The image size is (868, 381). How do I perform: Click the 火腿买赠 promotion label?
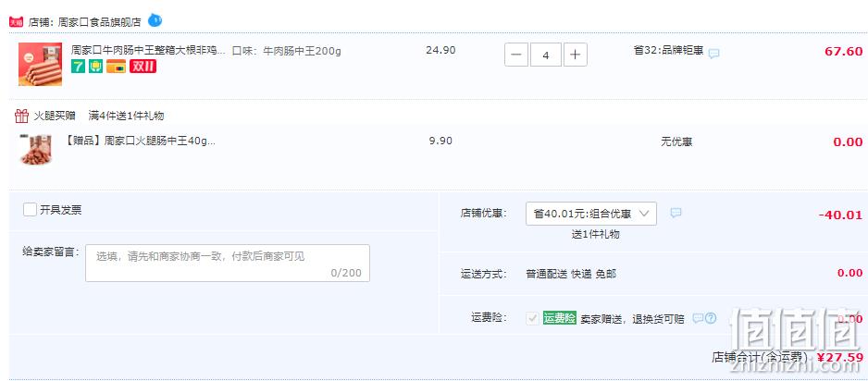55,116
